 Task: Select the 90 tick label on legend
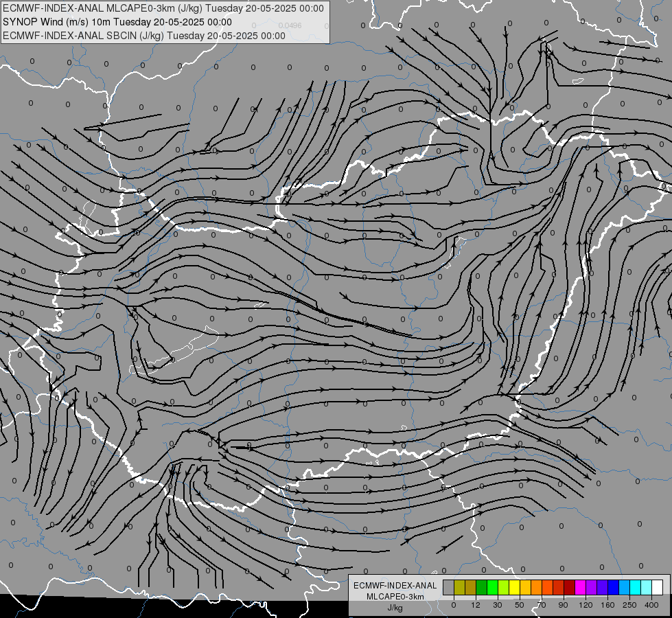(563, 605)
